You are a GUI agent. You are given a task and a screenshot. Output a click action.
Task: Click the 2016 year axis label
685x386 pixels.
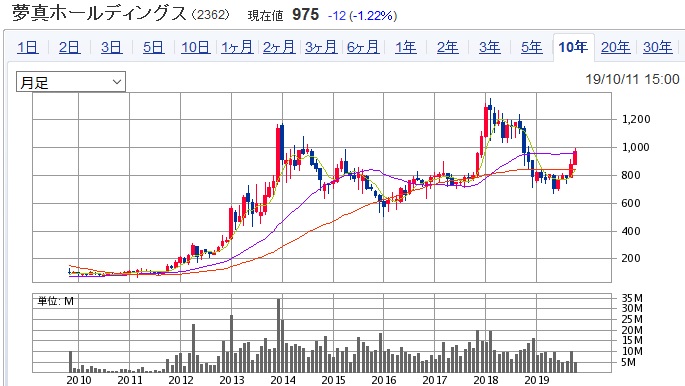tap(384, 380)
